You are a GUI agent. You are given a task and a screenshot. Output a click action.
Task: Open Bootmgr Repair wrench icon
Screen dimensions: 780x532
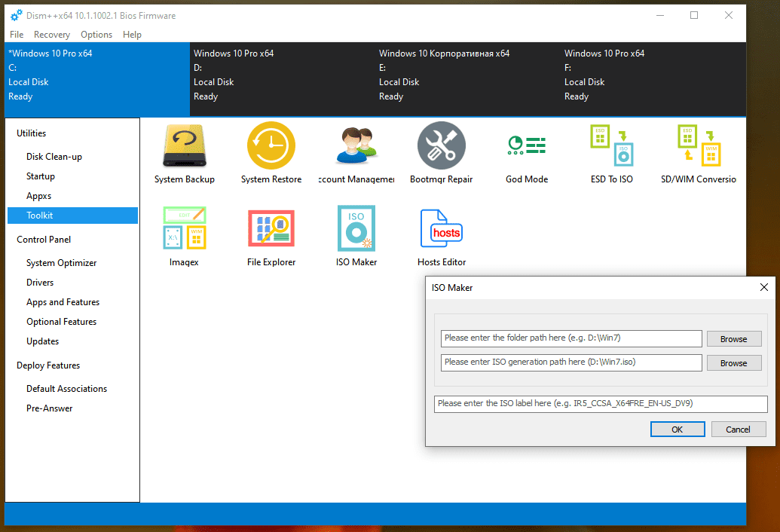click(441, 145)
